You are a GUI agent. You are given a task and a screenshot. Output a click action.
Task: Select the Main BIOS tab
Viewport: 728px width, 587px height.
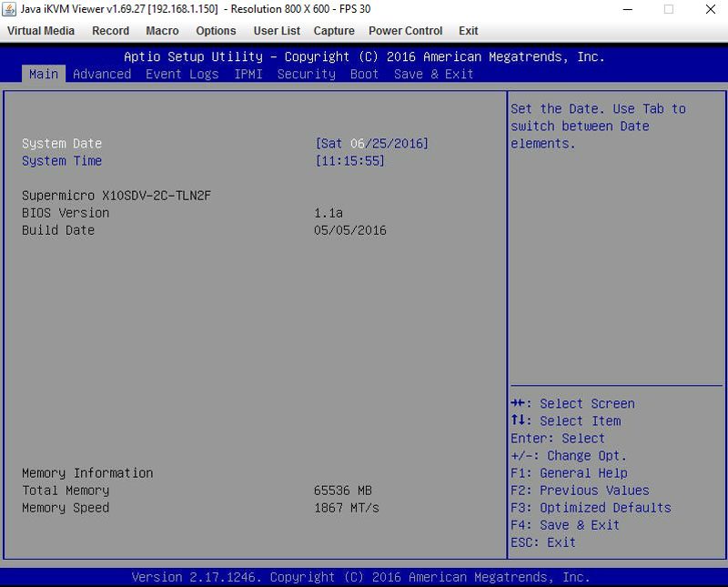click(x=44, y=74)
